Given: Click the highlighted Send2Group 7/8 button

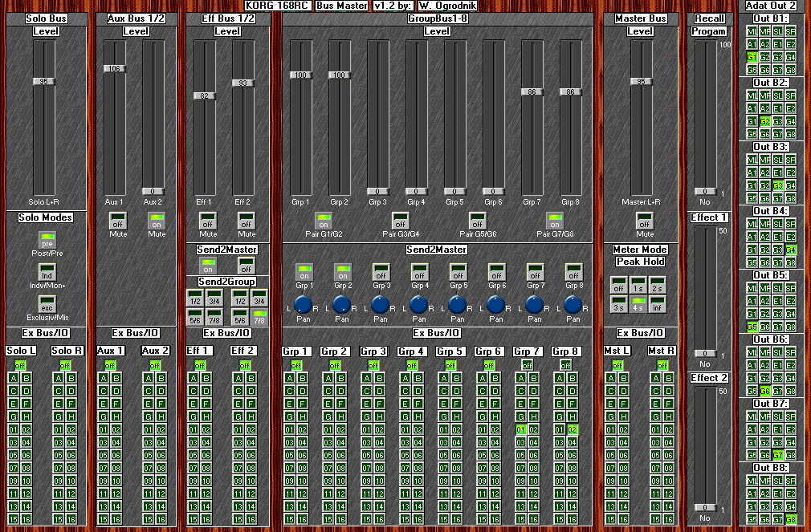Looking at the screenshot, I should click(259, 317).
